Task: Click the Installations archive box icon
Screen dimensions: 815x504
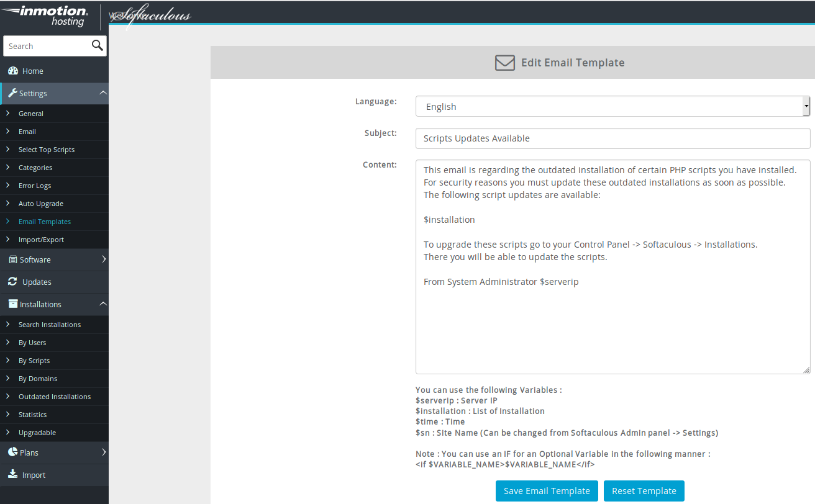Action: pos(13,304)
